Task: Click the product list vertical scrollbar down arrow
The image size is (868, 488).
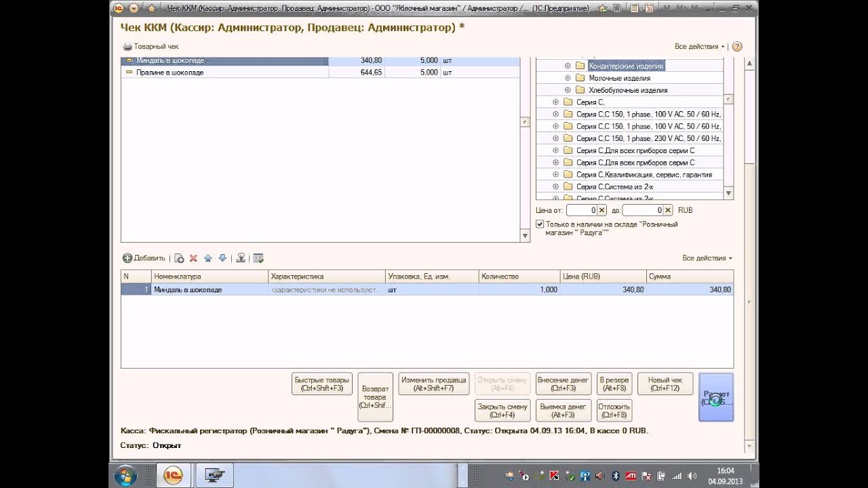Action: pos(525,236)
